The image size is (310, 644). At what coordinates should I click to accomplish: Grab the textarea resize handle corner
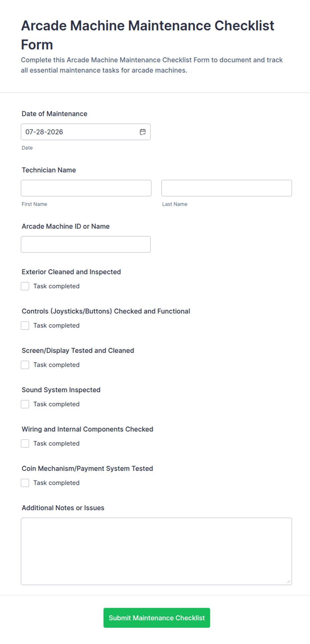[288, 582]
